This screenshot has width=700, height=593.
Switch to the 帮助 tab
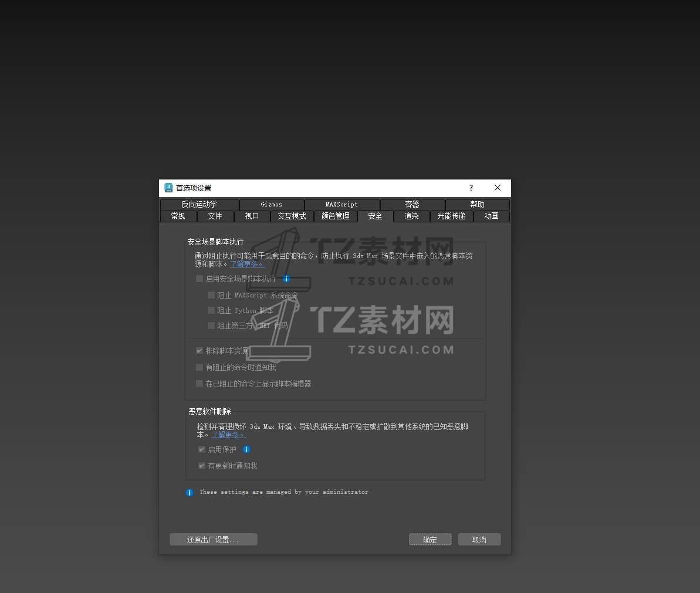pyautogui.click(x=477, y=204)
